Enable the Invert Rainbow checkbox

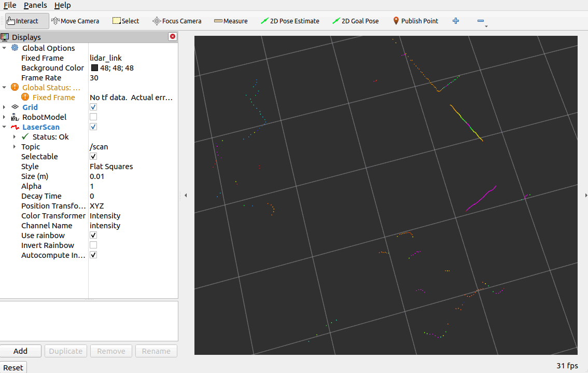[x=93, y=245]
